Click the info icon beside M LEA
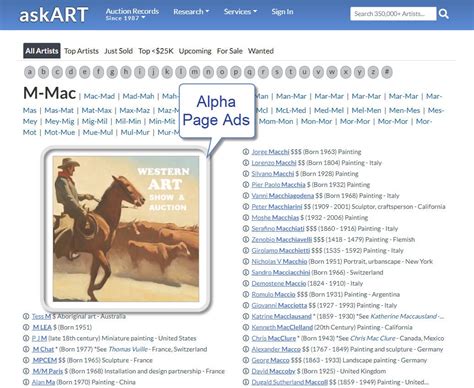Image resolution: width=474 pixels, height=388 pixels. [26, 327]
